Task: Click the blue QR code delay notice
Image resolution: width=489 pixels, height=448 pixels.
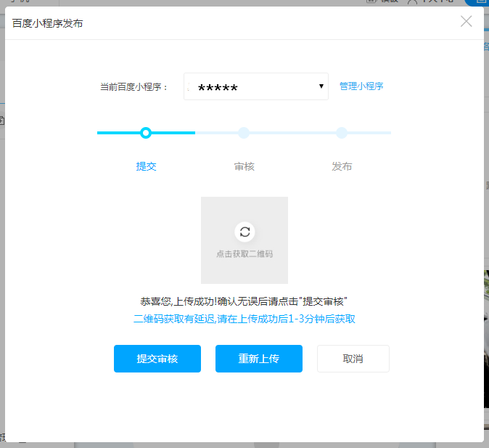Action: tap(244, 319)
